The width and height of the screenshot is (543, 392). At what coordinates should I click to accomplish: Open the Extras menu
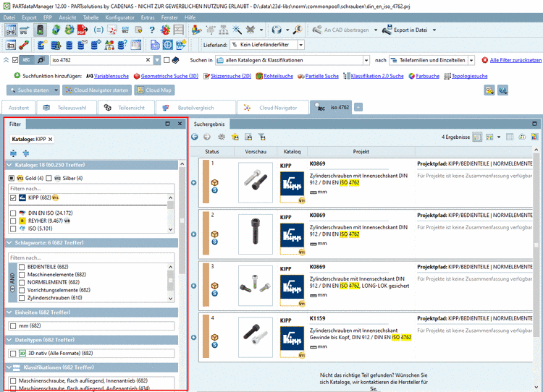tap(148, 17)
